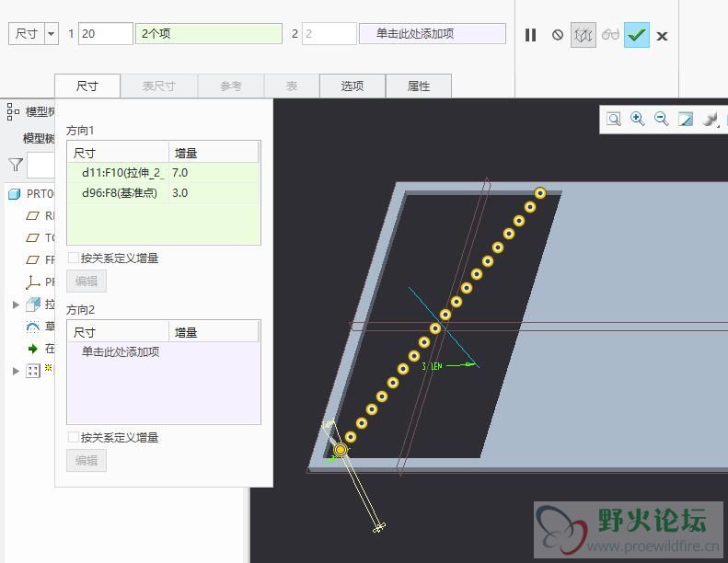Image resolution: width=728 pixels, height=563 pixels.
Task: Select row d11:F10(拉伸_2_
Action: 163,173
